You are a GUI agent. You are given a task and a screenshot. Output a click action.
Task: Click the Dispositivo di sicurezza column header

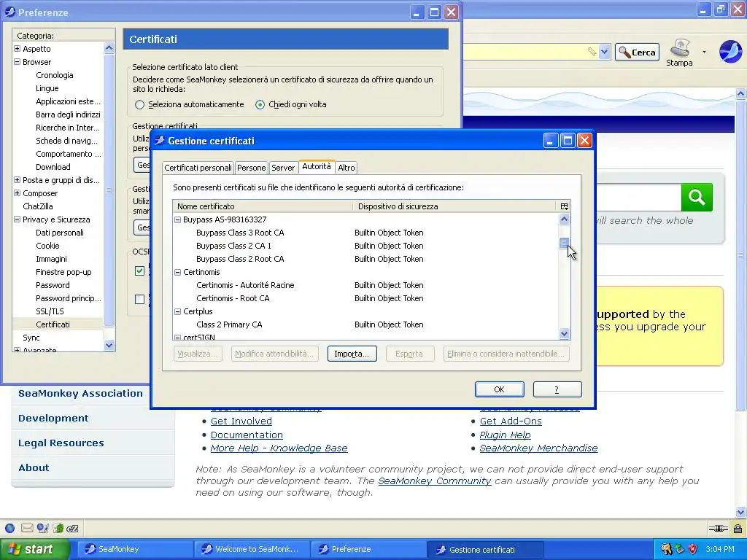(456, 206)
